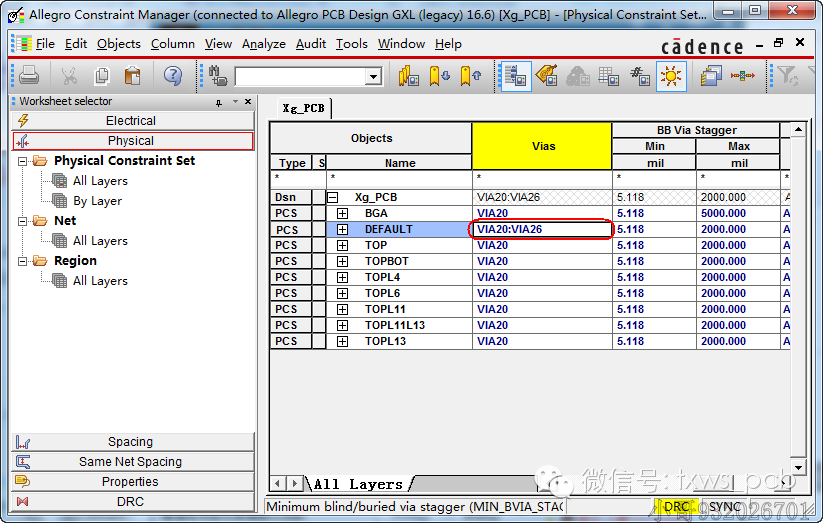Click the yellow DRC status bar indicator
This screenshot has height=523, width=823.
tap(677, 507)
